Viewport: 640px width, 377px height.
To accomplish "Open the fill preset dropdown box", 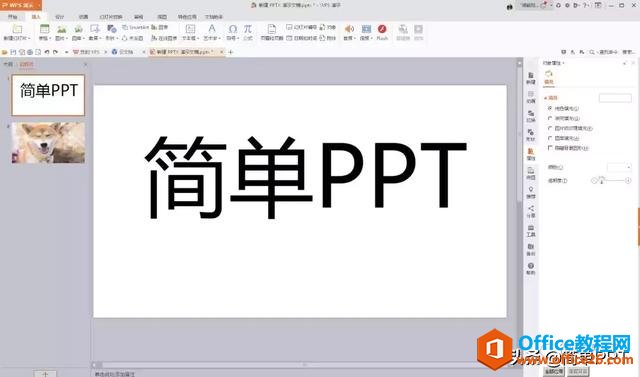I will coord(615,98).
